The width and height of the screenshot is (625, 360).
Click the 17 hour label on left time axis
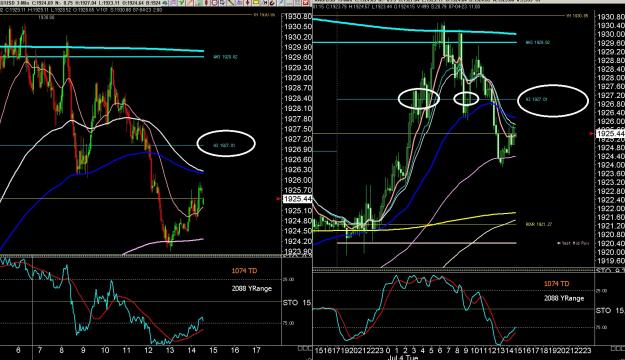click(256, 350)
